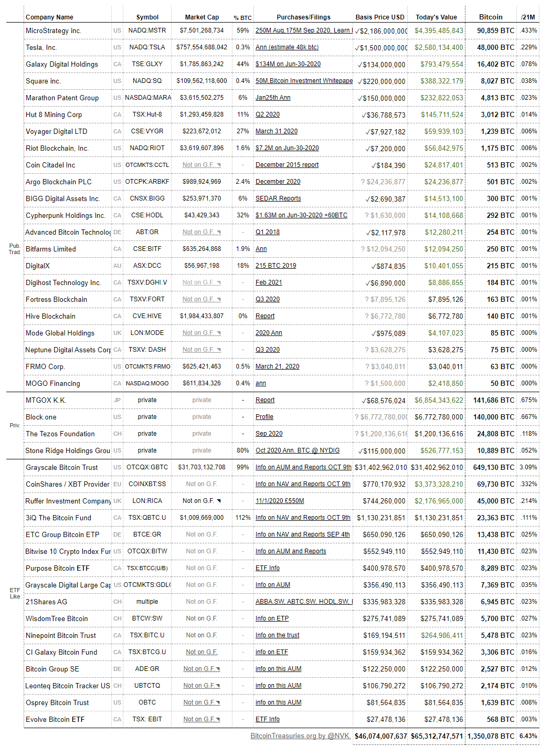Select Square inc. market cap '$109,562,118,600'
Viewport: 551px width, 756px height.
202,81
